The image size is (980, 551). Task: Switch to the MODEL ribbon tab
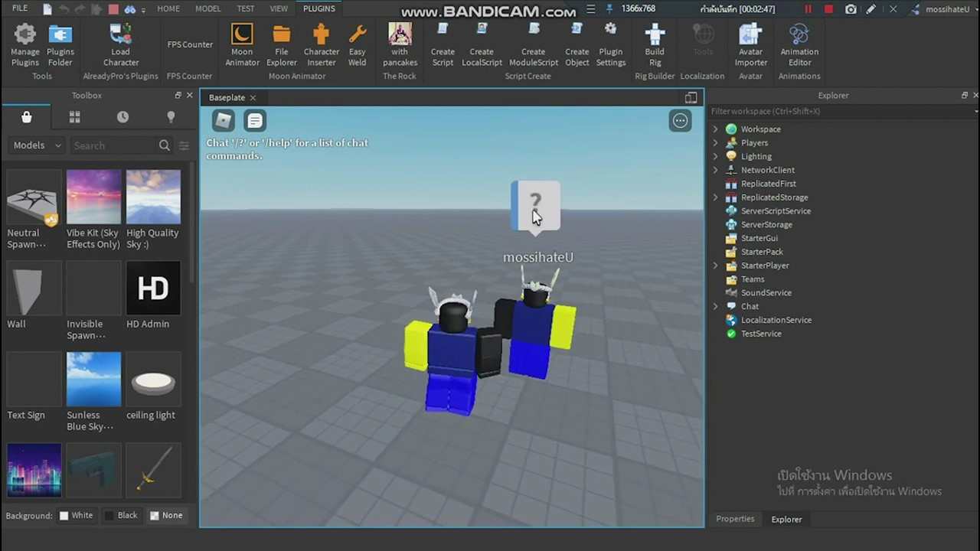point(207,8)
